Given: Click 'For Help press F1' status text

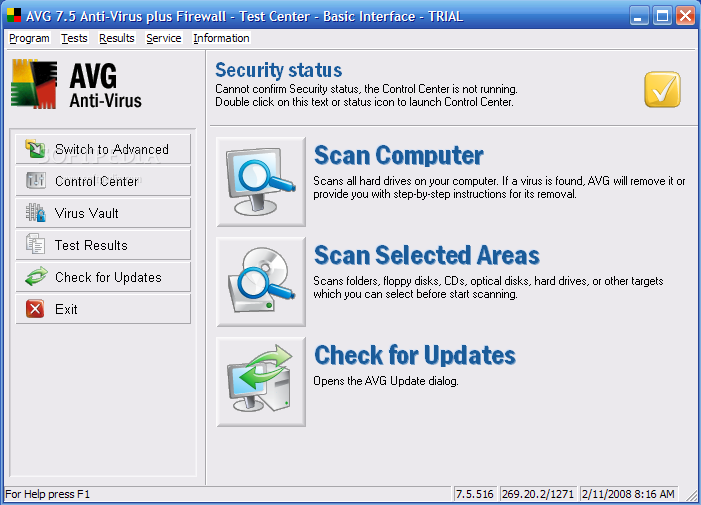Looking at the screenshot, I should coord(47,494).
